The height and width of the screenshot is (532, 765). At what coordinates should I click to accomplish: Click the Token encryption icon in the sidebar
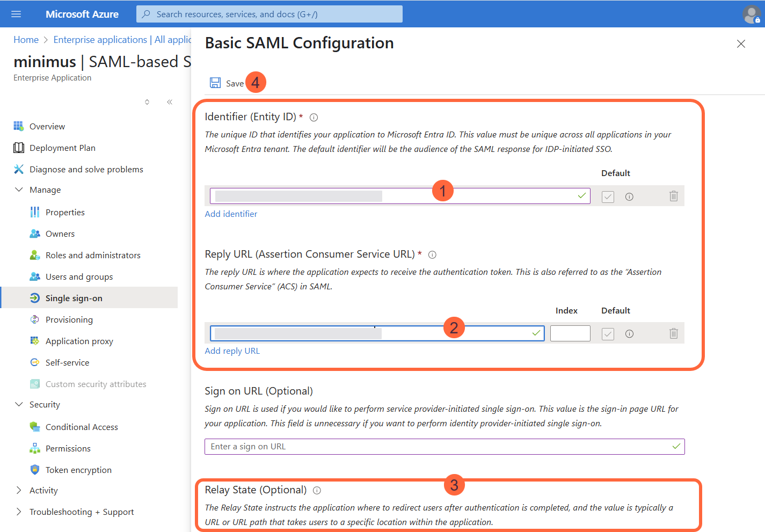[34, 470]
